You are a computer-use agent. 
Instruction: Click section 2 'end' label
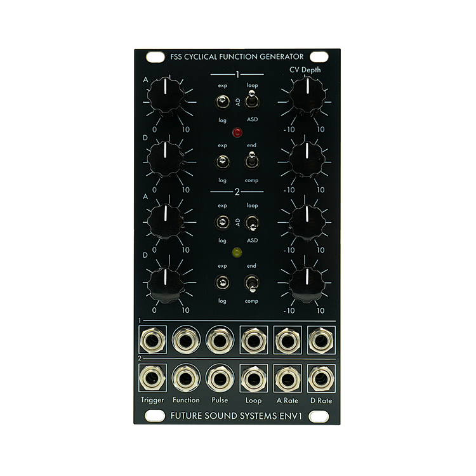pyautogui.click(x=252, y=266)
